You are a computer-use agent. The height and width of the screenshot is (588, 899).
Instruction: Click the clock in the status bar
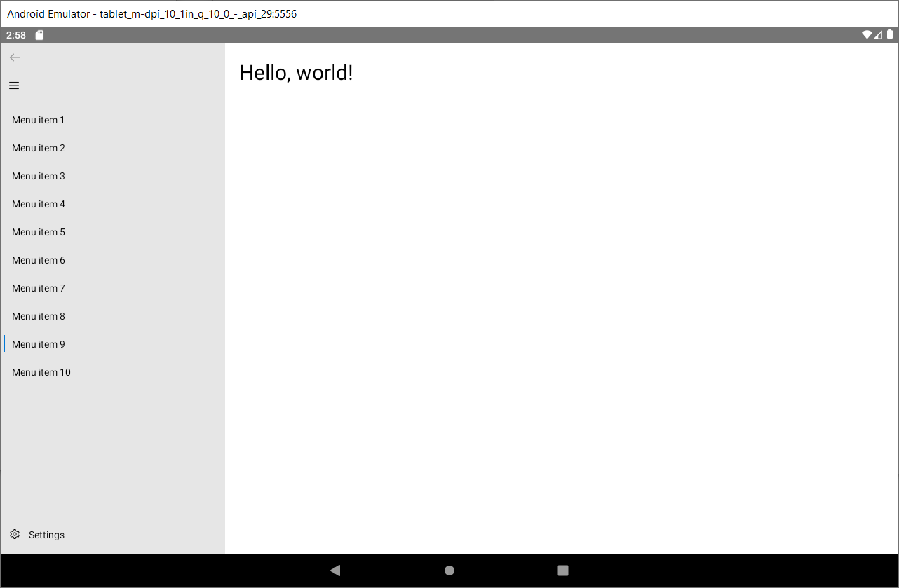(x=15, y=34)
